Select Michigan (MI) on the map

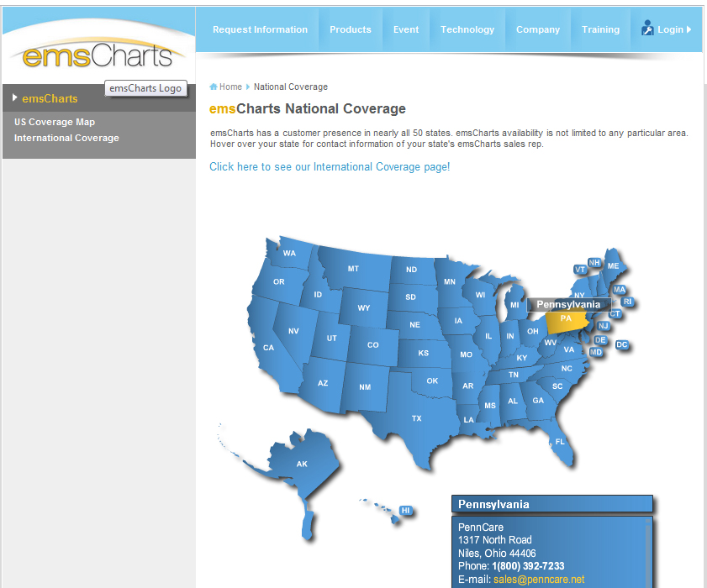514,305
